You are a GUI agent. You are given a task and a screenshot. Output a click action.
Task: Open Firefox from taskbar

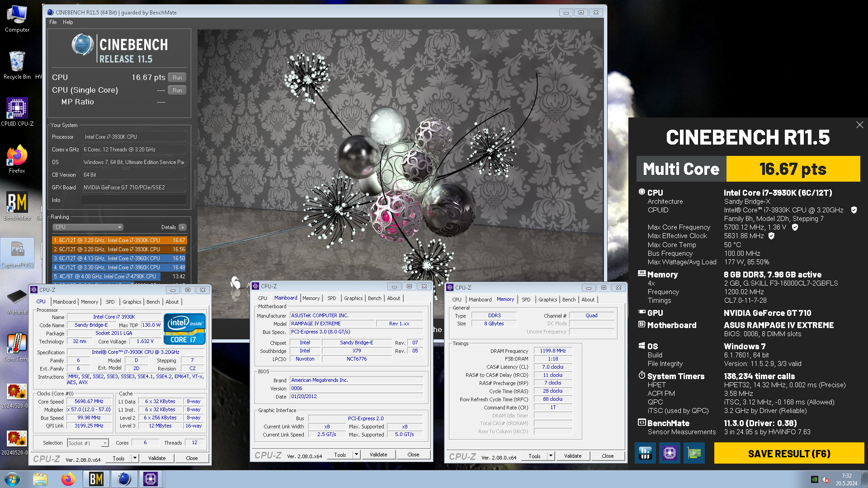click(68, 479)
